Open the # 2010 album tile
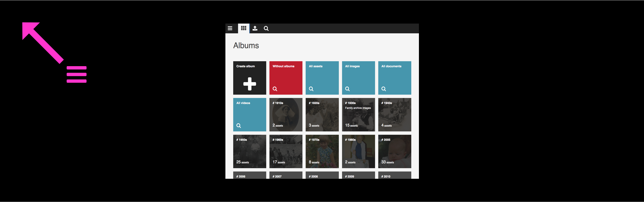 click(395, 175)
